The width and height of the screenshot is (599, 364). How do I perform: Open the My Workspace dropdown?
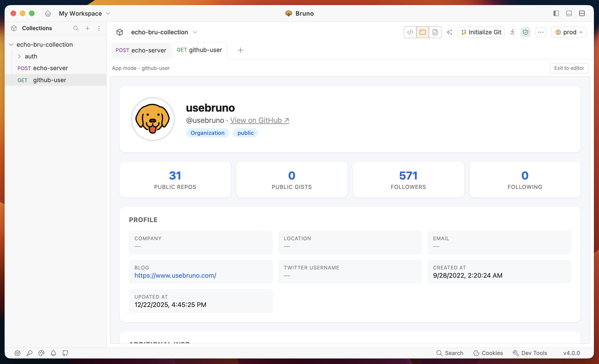pyautogui.click(x=84, y=13)
